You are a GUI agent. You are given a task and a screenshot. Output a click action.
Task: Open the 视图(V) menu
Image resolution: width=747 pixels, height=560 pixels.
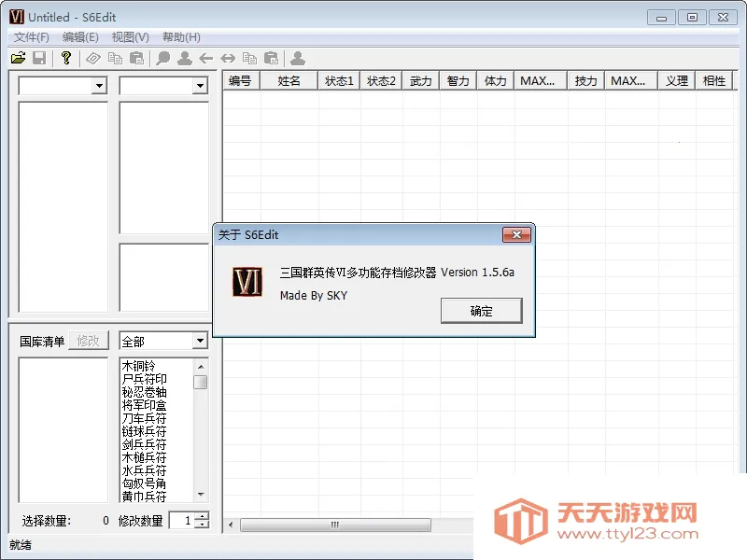129,36
